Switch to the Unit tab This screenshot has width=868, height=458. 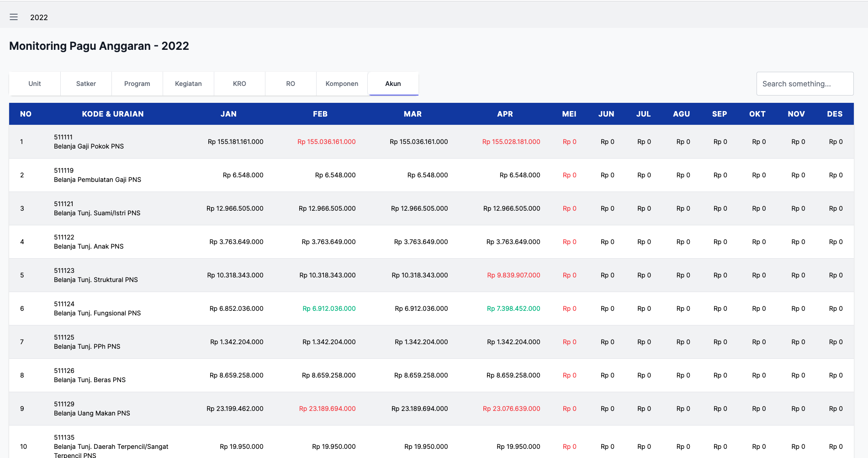35,84
